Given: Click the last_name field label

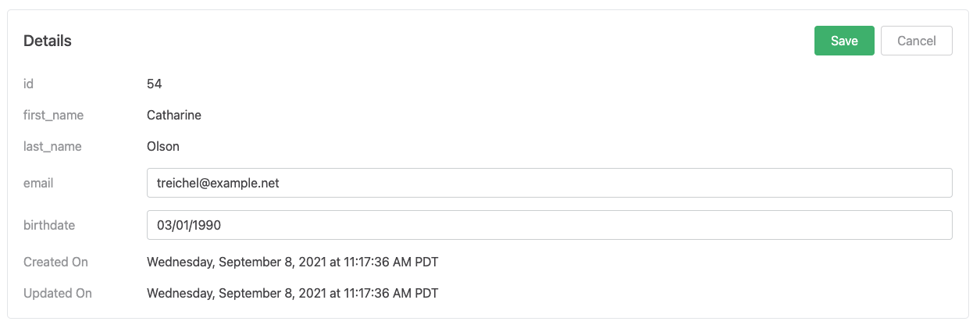Looking at the screenshot, I should (x=52, y=146).
